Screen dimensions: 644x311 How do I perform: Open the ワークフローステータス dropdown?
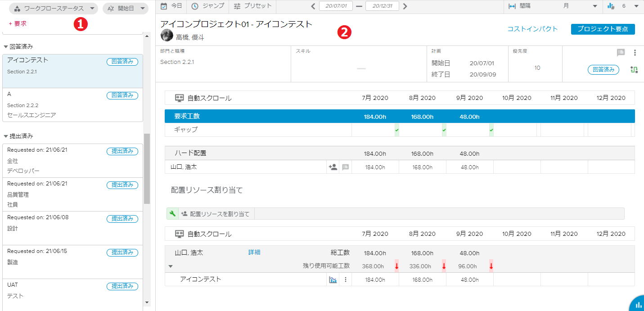[54, 9]
